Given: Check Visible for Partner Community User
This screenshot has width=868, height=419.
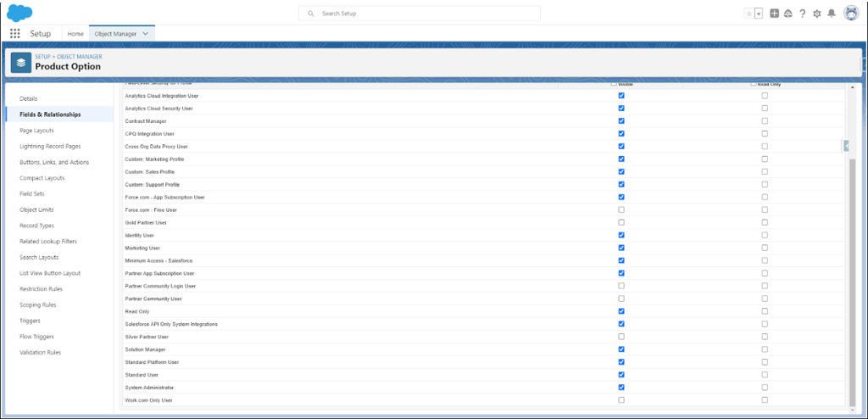Looking at the screenshot, I should pyautogui.click(x=621, y=299).
